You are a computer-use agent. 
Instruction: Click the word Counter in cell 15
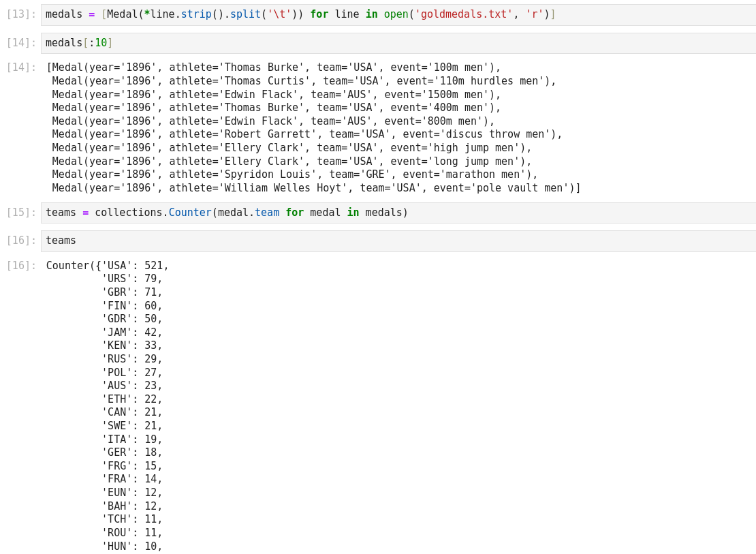click(x=190, y=213)
